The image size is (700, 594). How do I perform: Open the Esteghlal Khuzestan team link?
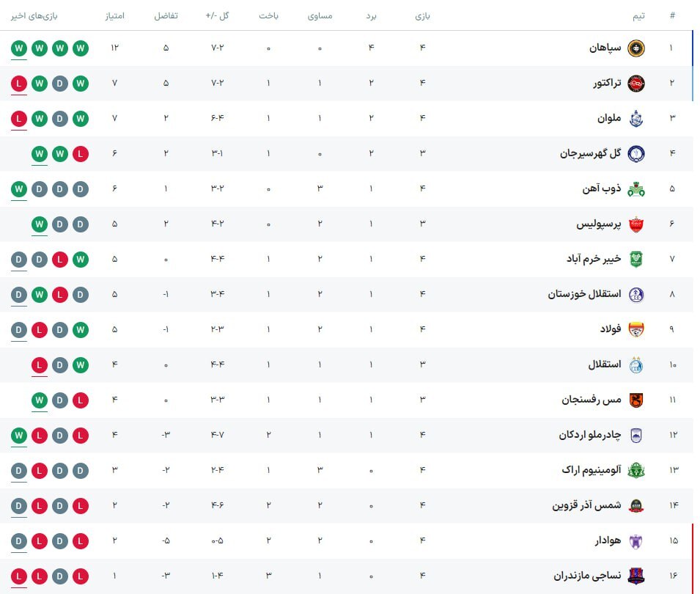[584, 294]
